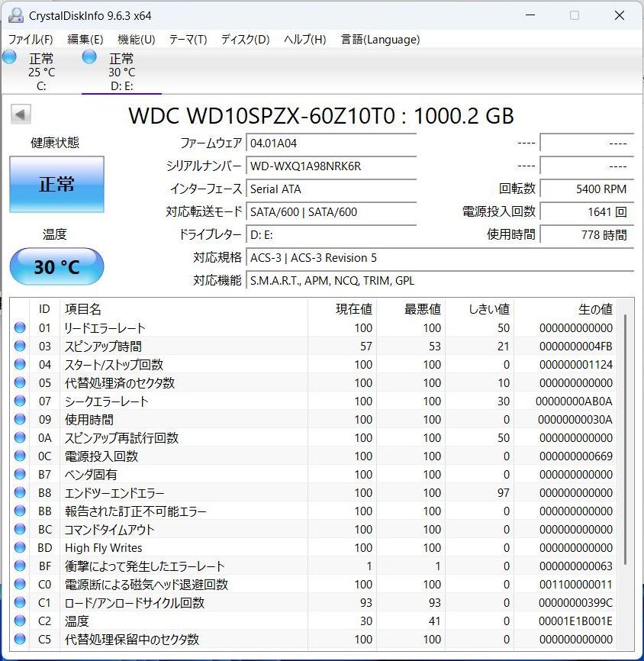Screen dimensions: 644x661
Task: Click worst value 41 in the 温度 row
Action: coord(435,621)
